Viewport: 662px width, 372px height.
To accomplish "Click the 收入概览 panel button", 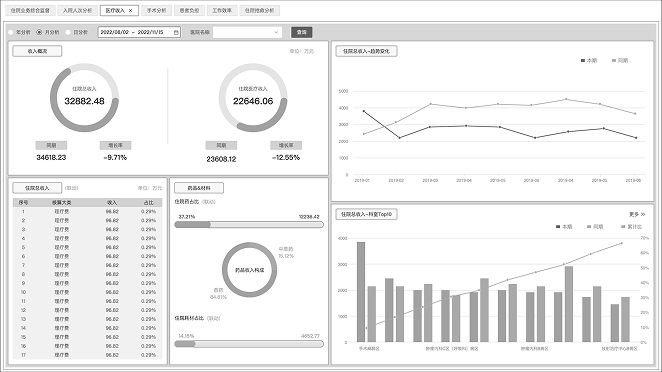I will pyautogui.click(x=37, y=51).
